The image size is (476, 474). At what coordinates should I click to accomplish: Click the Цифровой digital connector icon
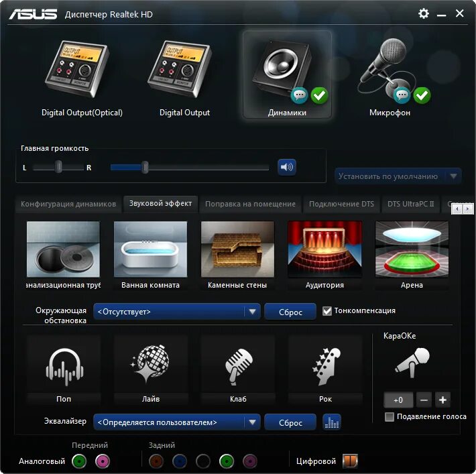coord(350,461)
